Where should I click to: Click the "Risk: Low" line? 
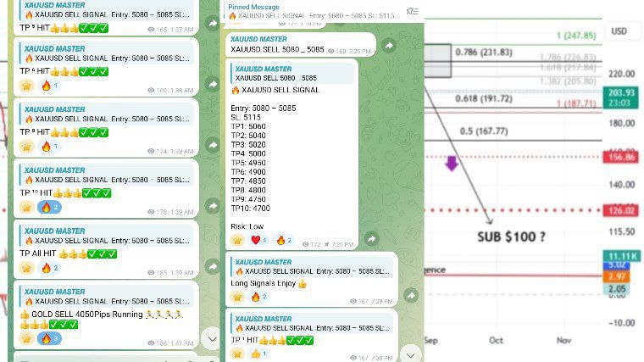(247, 226)
